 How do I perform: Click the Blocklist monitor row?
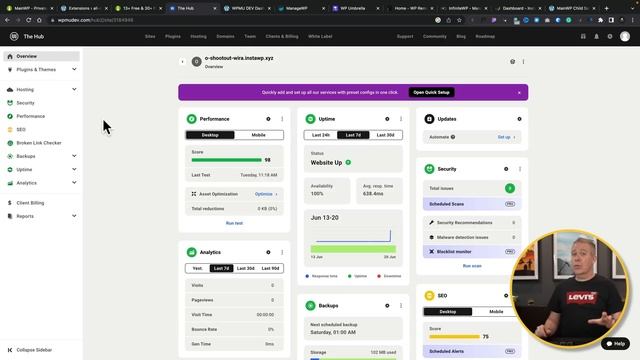[472, 252]
